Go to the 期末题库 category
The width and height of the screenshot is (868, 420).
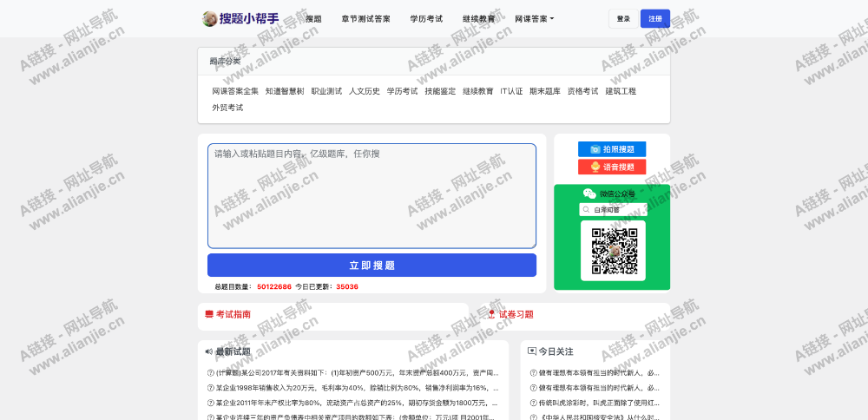545,91
